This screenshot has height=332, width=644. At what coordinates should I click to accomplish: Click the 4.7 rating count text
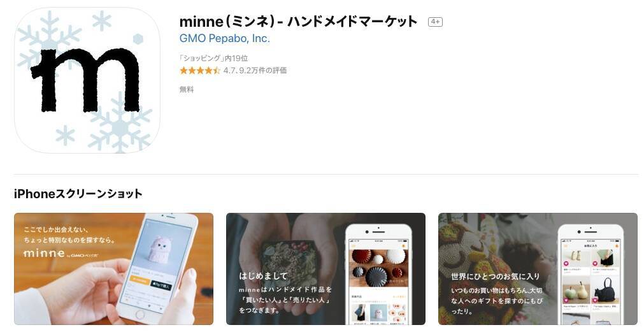(x=255, y=71)
